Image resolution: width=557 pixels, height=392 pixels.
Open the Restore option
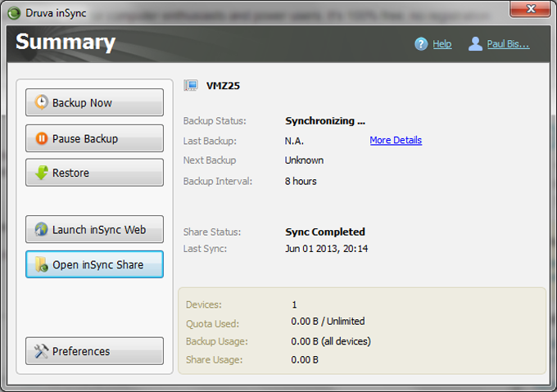[x=94, y=173]
